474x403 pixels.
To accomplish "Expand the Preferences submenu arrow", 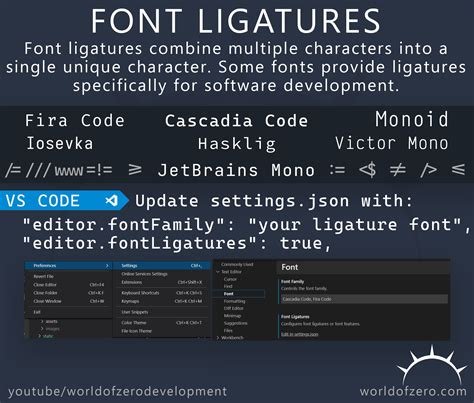I will 107,266.
